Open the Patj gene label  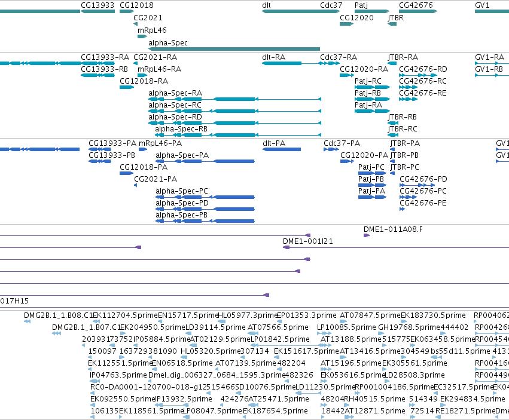pos(361,5)
